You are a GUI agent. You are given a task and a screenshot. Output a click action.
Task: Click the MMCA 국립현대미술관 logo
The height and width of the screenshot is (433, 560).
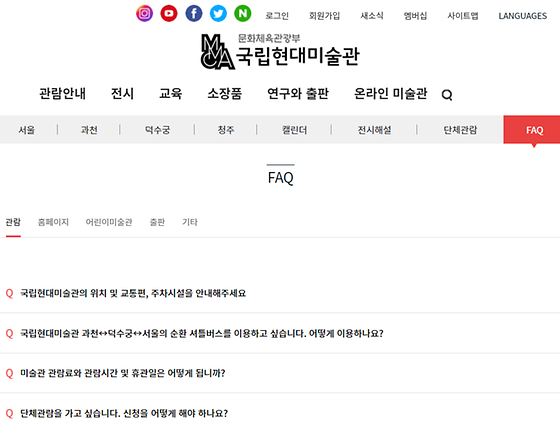coord(280,52)
